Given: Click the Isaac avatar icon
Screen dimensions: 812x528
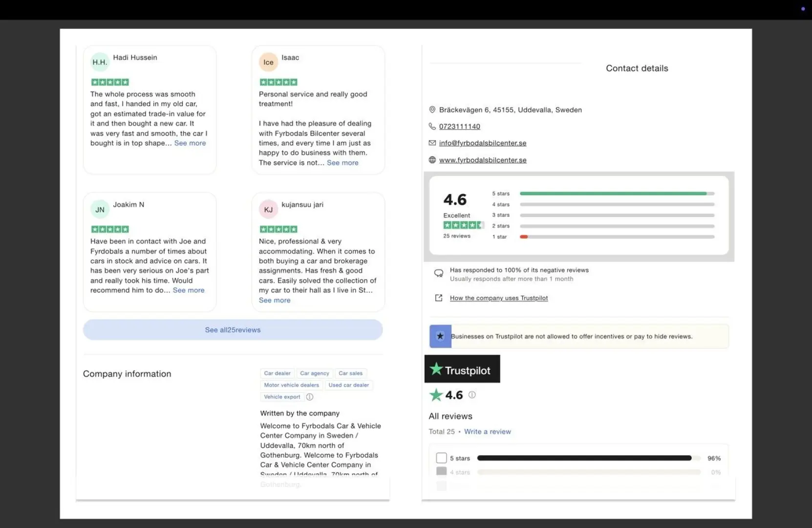Looking at the screenshot, I should (x=268, y=62).
